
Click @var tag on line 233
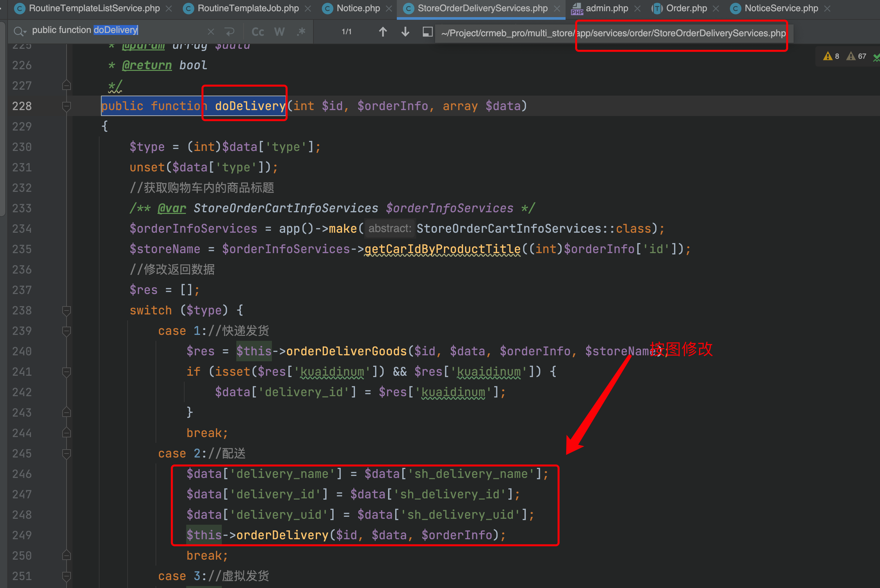[x=172, y=208]
